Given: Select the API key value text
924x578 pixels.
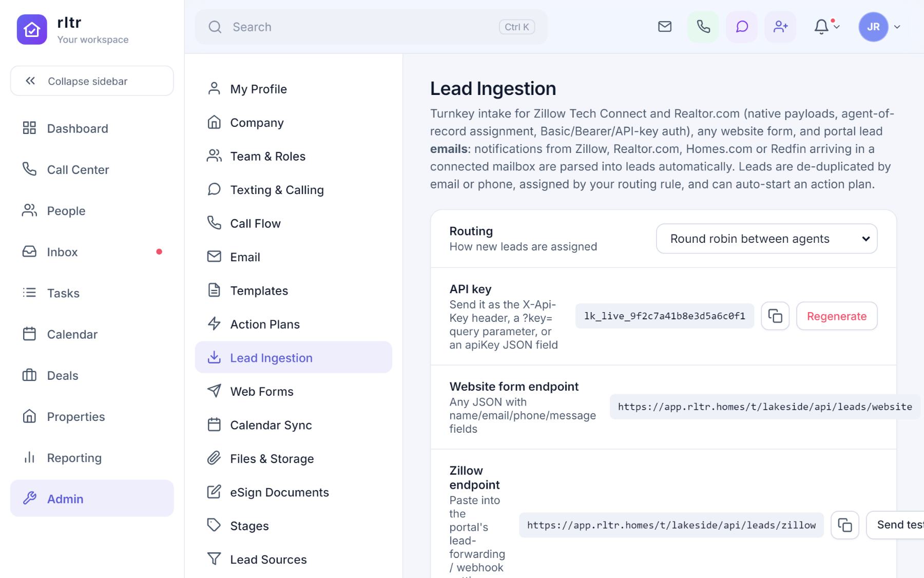Looking at the screenshot, I should (x=665, y=316).
